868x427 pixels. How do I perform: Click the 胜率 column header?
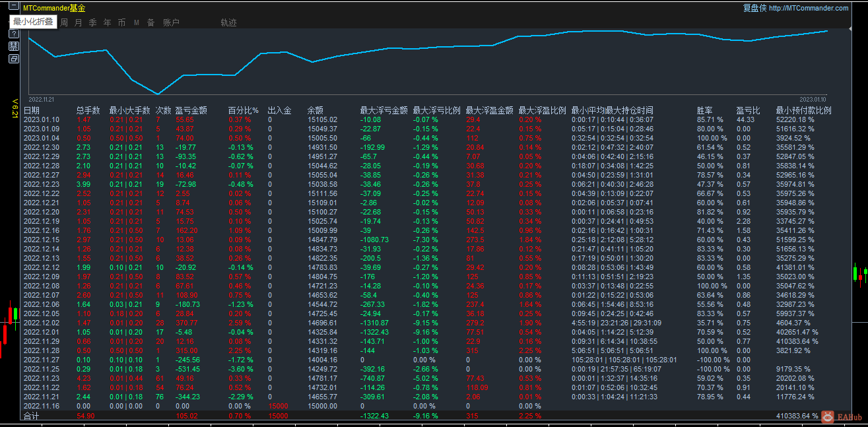point(704,110)
